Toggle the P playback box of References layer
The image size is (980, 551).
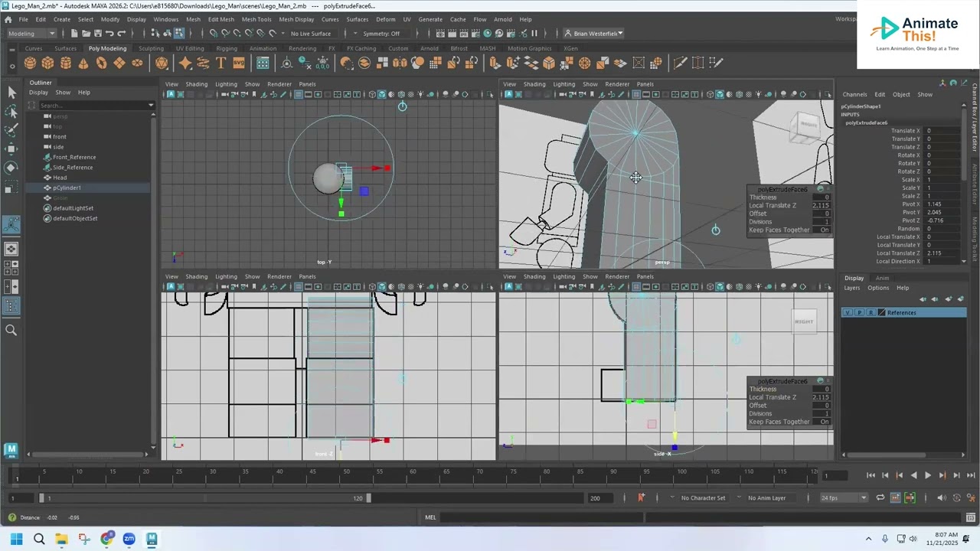pyautogui.click(x=859, y=312)
